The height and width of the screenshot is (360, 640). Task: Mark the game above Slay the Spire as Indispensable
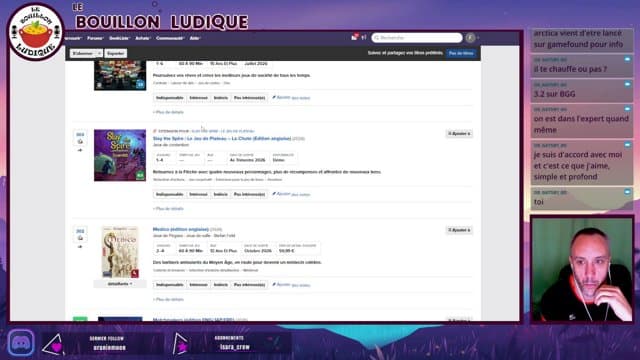click(169, 98)
